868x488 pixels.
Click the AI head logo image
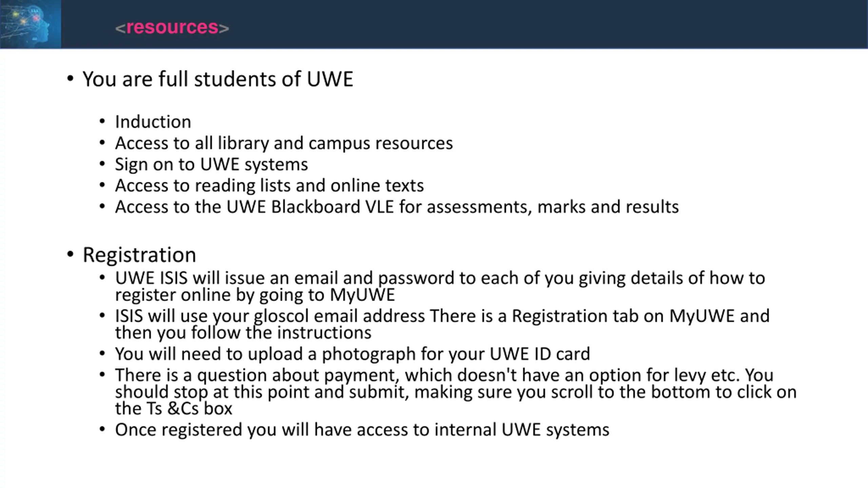tap(31, 24)
